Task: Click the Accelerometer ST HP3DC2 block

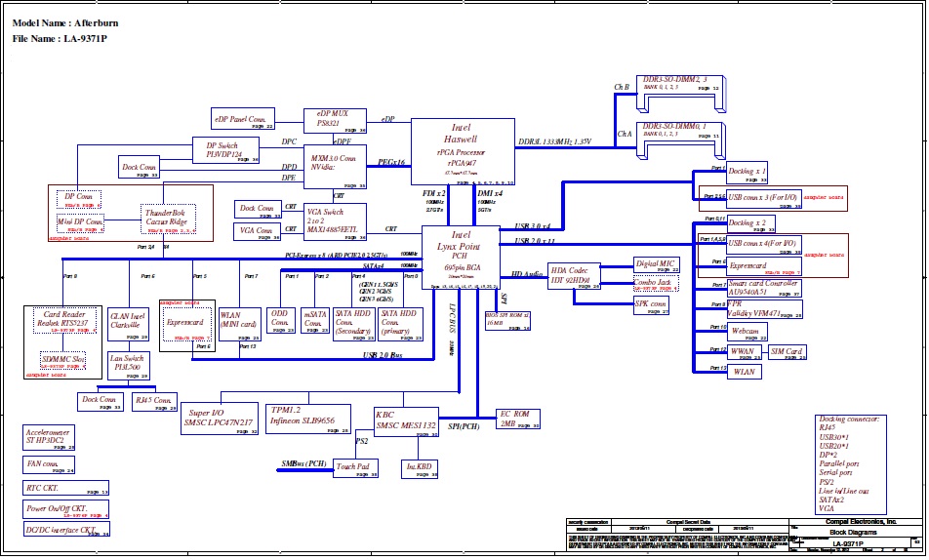Action: tap(49, 438)
